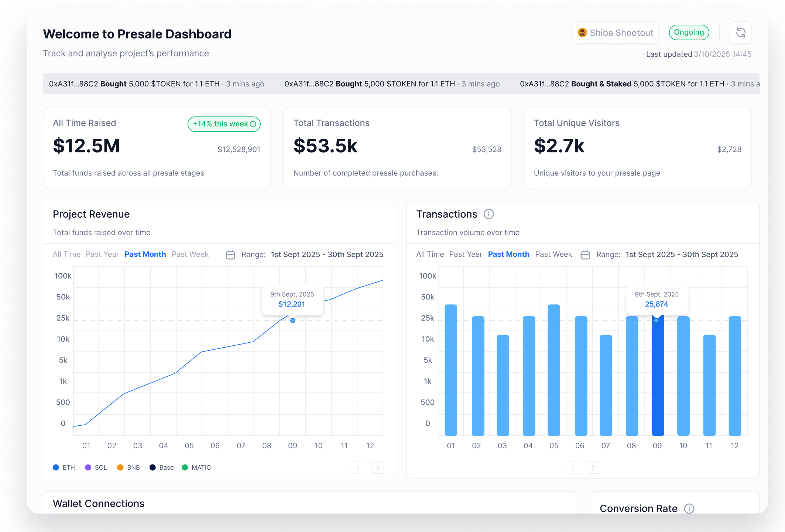
Task: Select Past Week tab in Project Revenue
Action: 190,254
